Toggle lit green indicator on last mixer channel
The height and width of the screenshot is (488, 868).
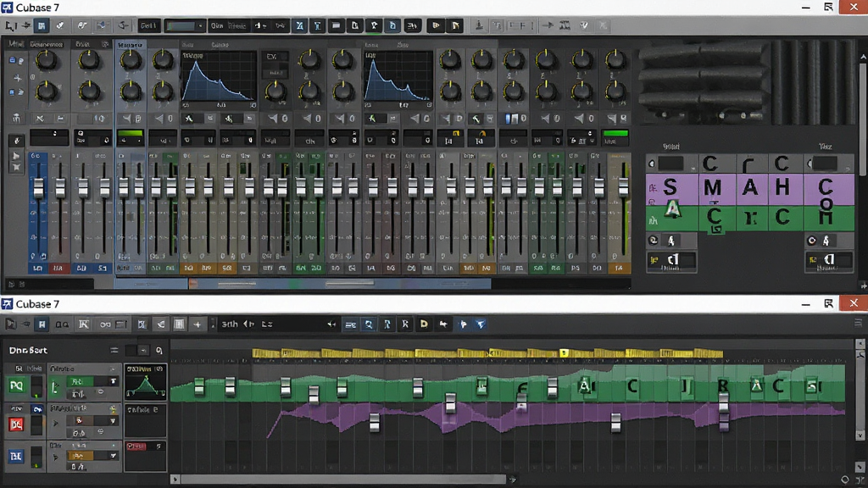click(x=615, y=133)
